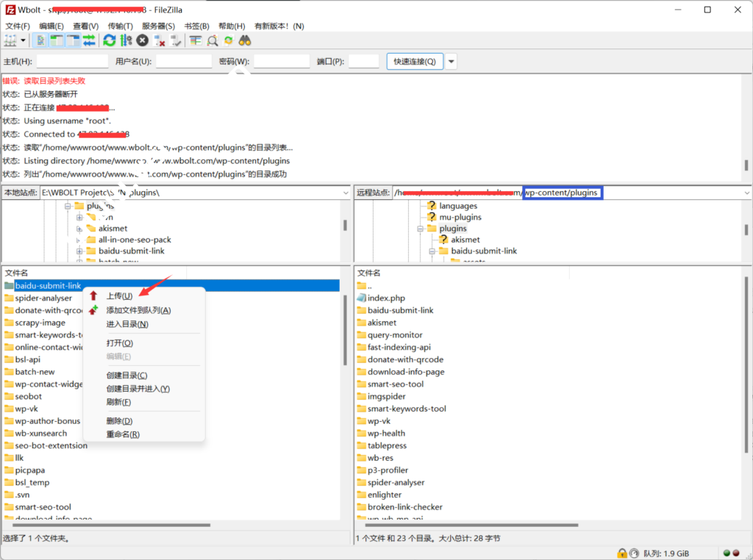Open the 传输(T) menu
The image size is (753, 560).
click(x=120, y=26)
